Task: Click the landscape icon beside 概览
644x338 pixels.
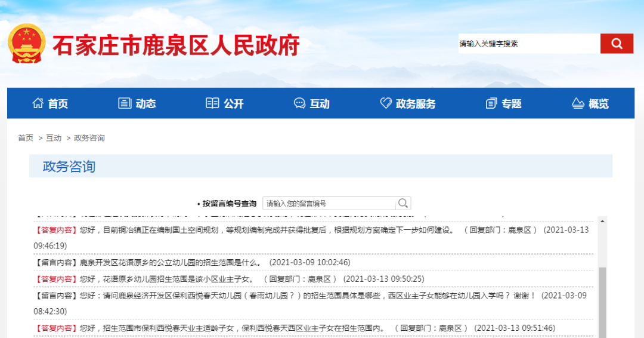Action: 578,103
